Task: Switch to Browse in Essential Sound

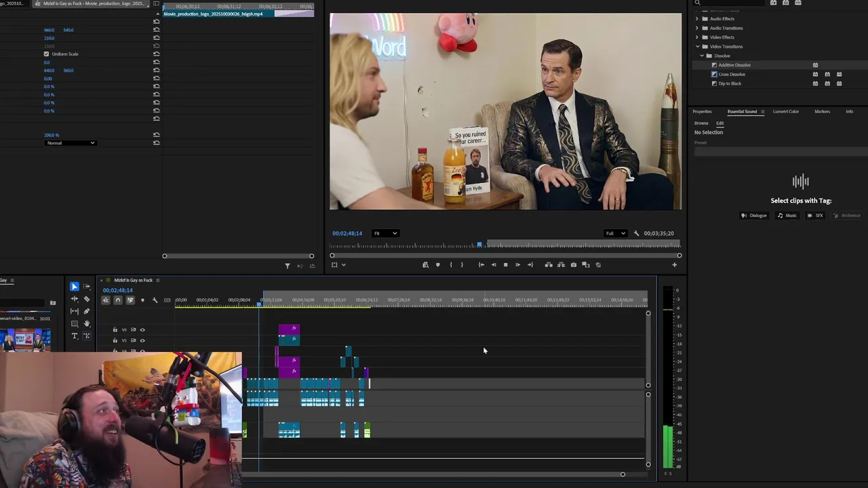Action: point(701,123)
